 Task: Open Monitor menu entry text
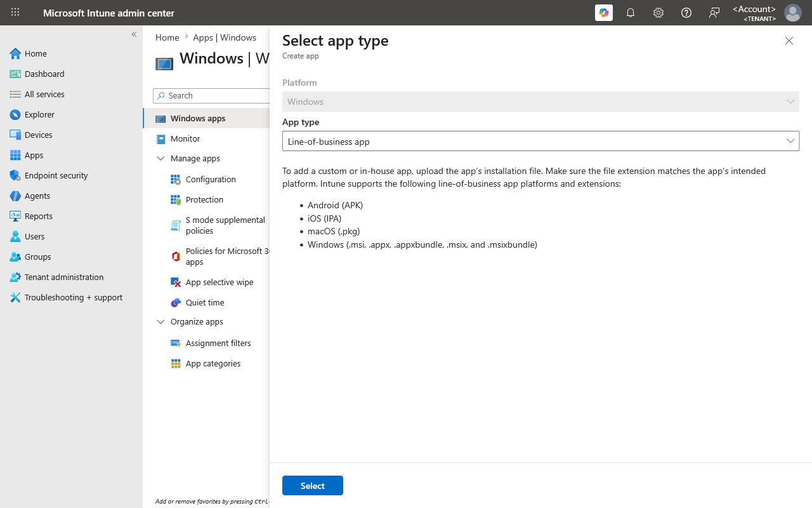pyautogui.click(x=185, y=138)
